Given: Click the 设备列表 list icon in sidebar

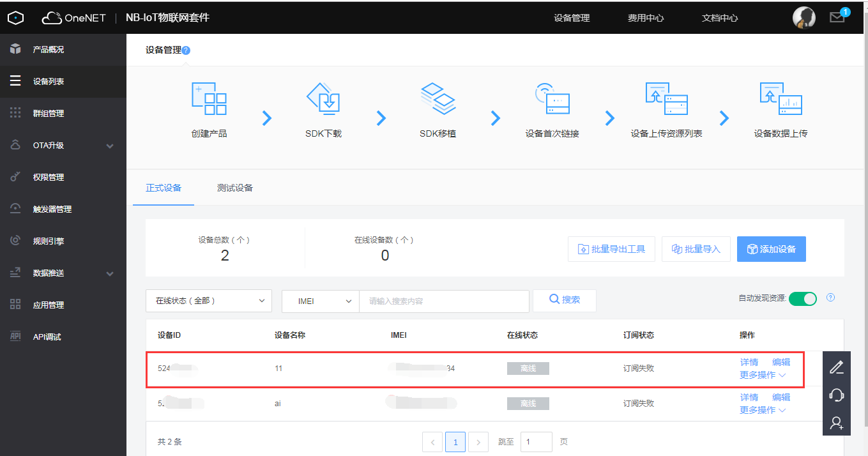Looking at the screenshot, I should point(15,81).
